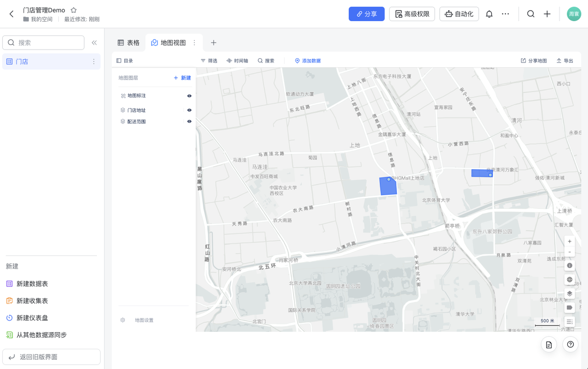Open the 地图视图 tab options menu
This screenshot has width=588, height=369.
(x=194, y=43)
